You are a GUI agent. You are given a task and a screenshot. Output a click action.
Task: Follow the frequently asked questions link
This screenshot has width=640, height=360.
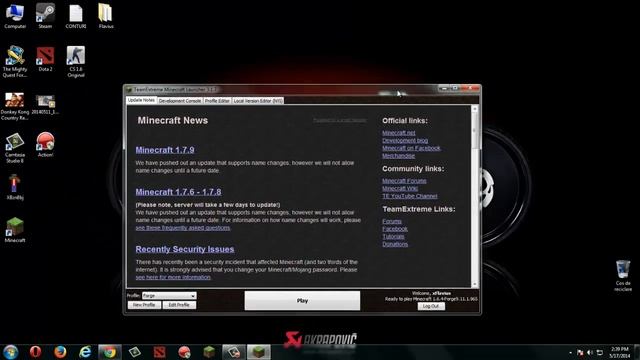(x=183, y=228)
